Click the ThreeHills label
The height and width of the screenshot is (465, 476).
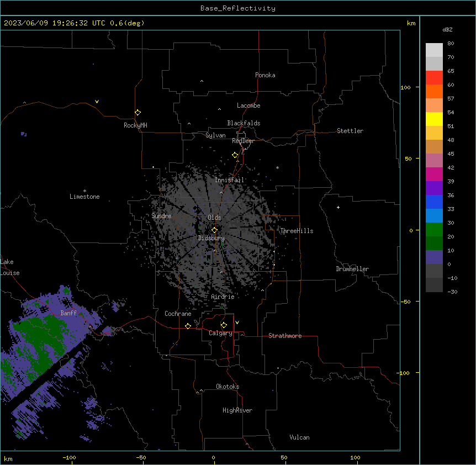[x=297, y=231]
